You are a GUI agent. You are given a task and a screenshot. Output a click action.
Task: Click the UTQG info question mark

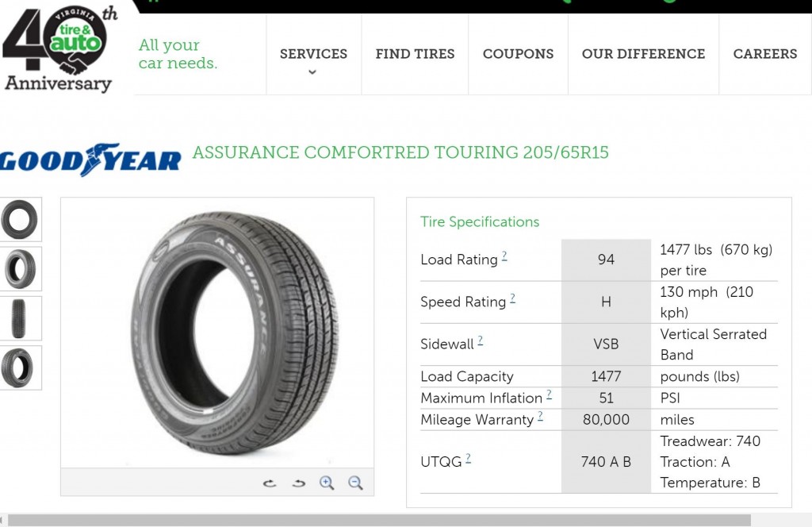tap(468, 458)
